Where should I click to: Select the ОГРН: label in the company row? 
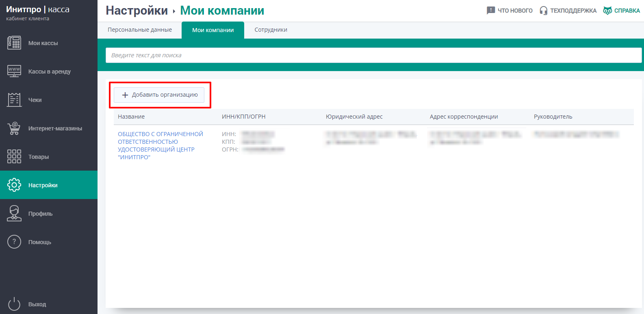click(230, 149)
